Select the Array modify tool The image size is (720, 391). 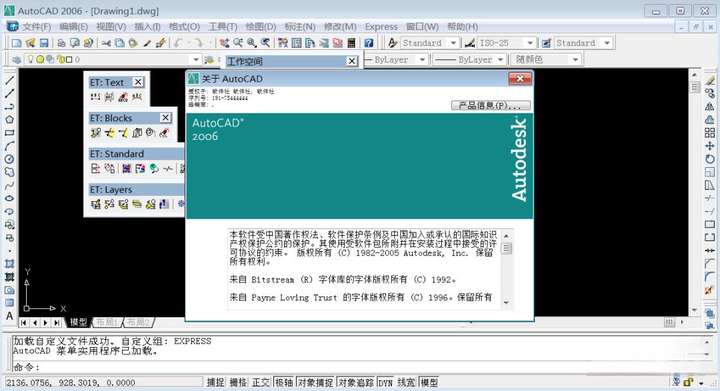pos(710,133)
